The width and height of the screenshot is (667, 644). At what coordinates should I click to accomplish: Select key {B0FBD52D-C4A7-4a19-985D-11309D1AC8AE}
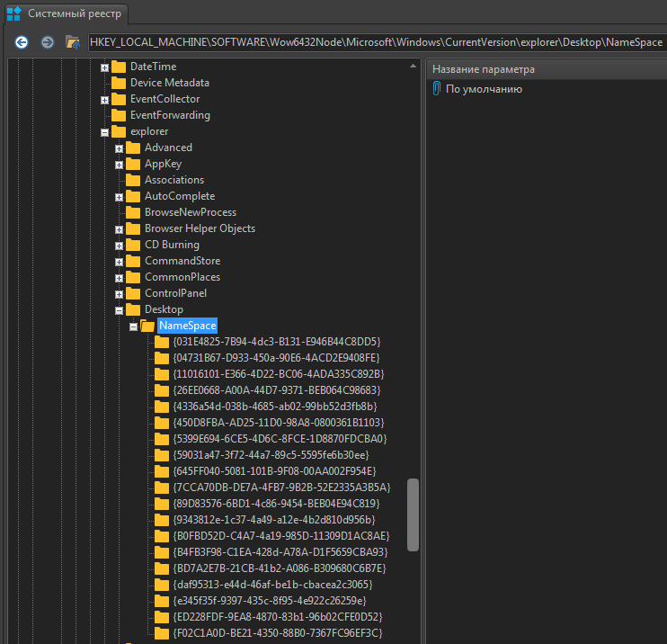click(x=281, y=535)
